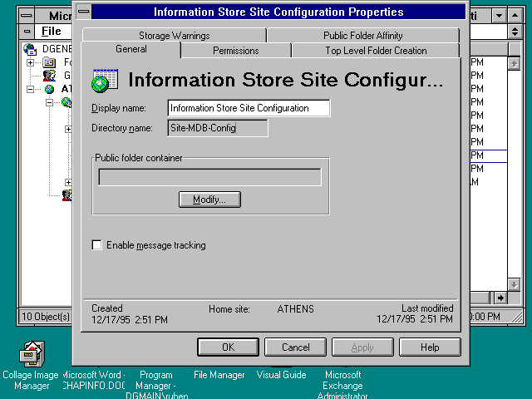Screen dimensions: 532x399
Task: Click the horizontal scroll right arrow
Action: click(500, 298)
